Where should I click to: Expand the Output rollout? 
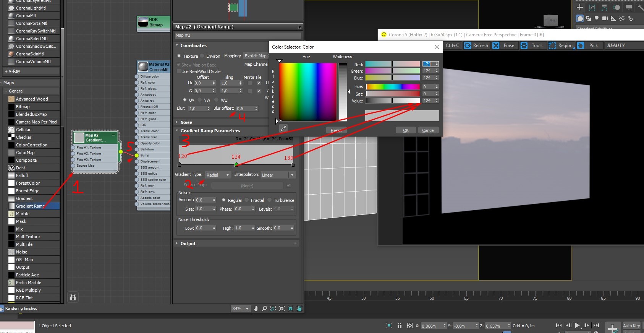coord(188,244)
